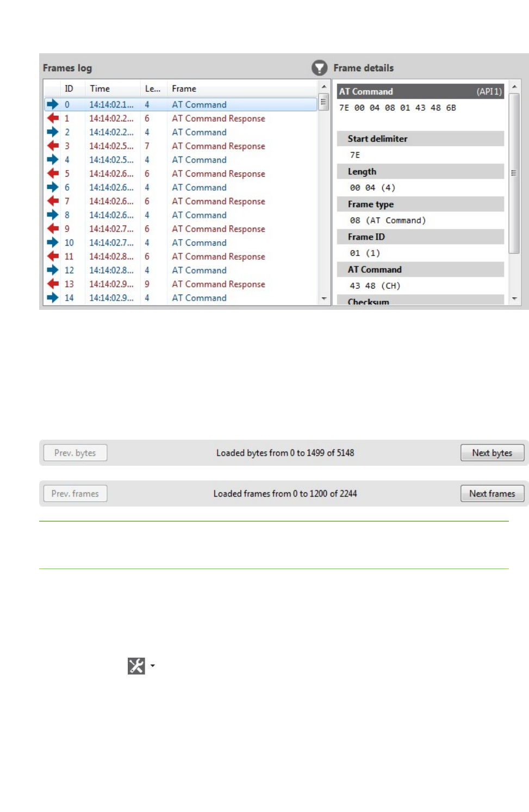This screenshot has height=812, width=529.
Task: Click the frame details scrollbar up arrow
Action: 514,86
